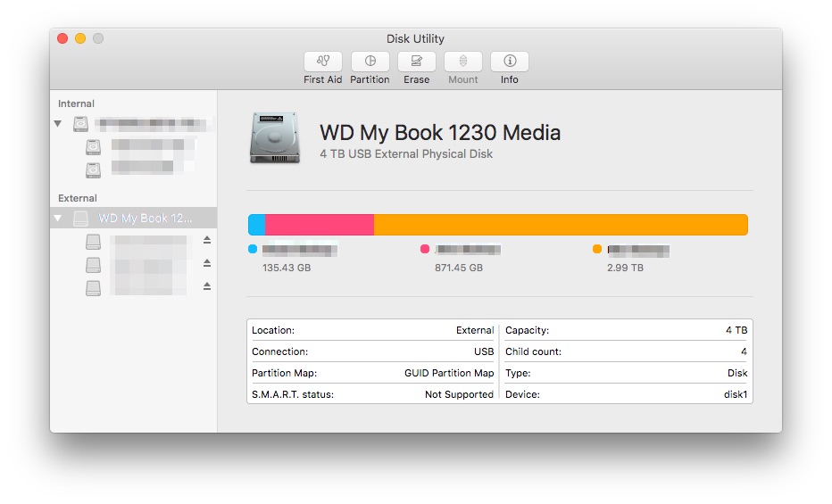Click the Erase toolbar button
The image size is (832, 504).
point(417,62)
